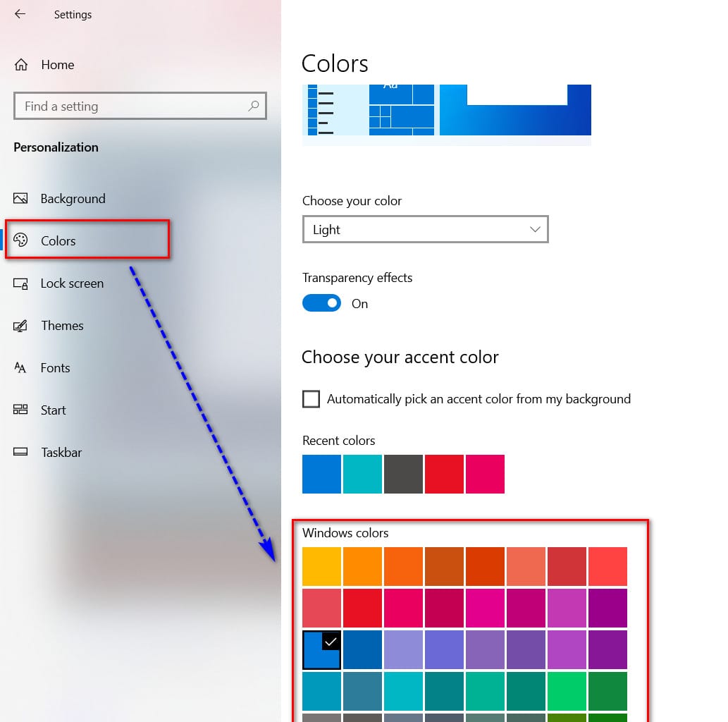
Task: Open the Fonts page
Action: point(55,368)
